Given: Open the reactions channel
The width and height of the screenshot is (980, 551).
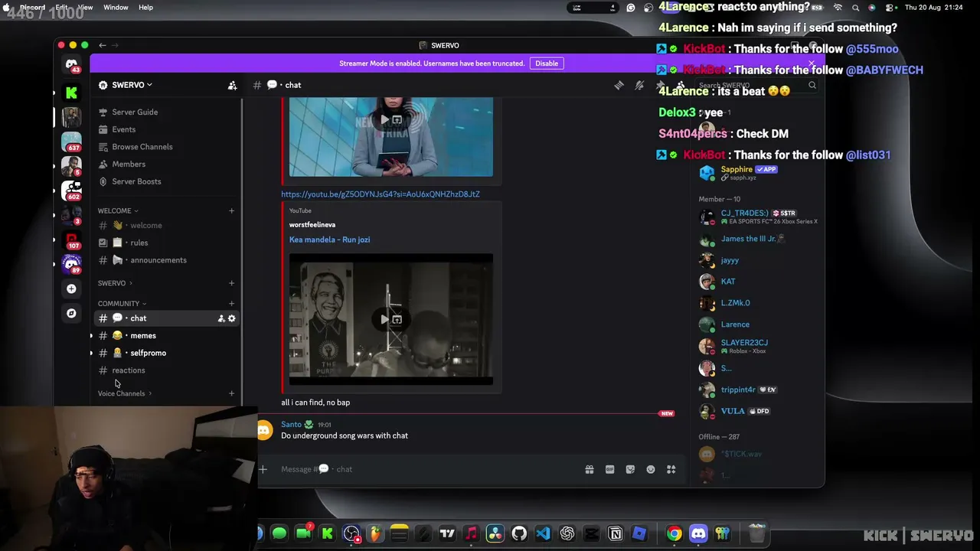Looking at the screenshot, I should point(166,370).
